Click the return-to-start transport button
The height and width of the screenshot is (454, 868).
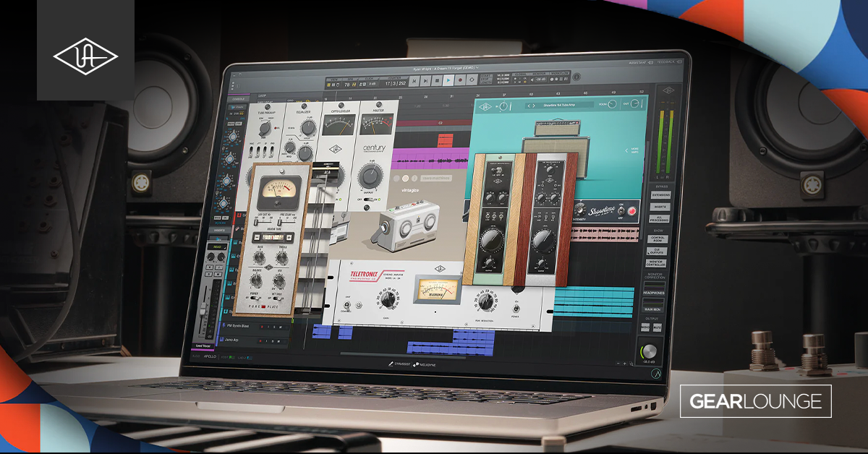click(414, 80)
